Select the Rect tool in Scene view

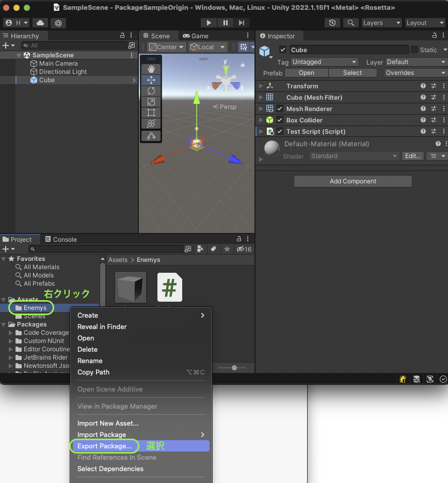click(x=151, y=113)
